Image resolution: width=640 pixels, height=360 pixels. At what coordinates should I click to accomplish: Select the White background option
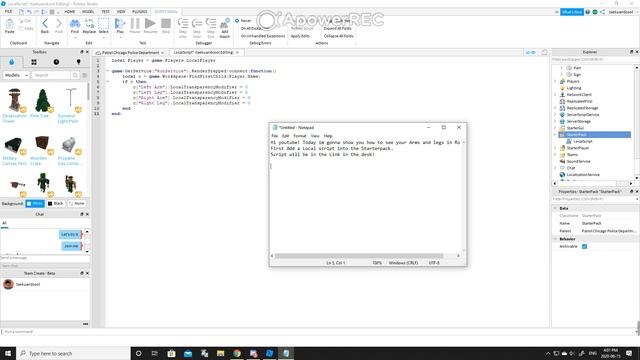35,203
